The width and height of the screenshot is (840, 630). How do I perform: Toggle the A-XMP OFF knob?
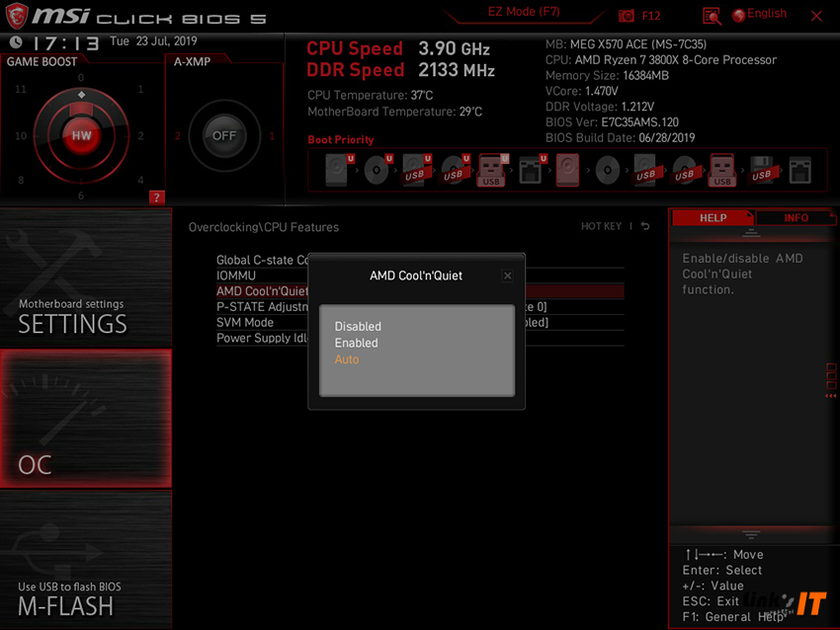224,136
